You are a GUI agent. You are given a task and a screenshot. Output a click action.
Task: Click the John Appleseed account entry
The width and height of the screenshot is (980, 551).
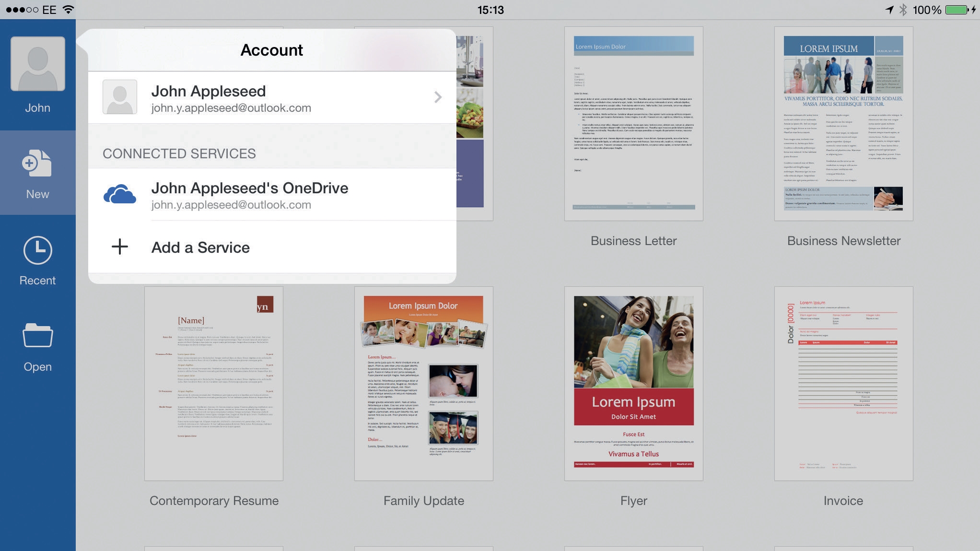(x=272, y=96)
